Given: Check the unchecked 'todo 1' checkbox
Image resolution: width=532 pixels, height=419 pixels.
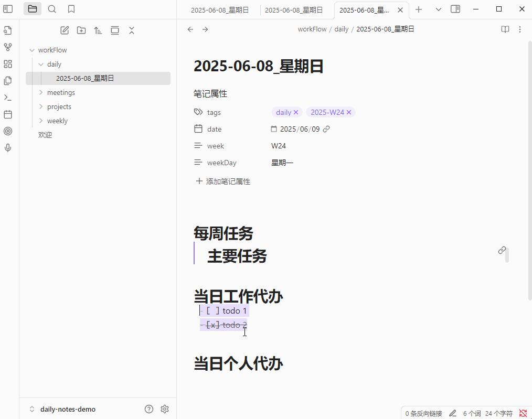Looking at the screenshot, I should point(212,310).
